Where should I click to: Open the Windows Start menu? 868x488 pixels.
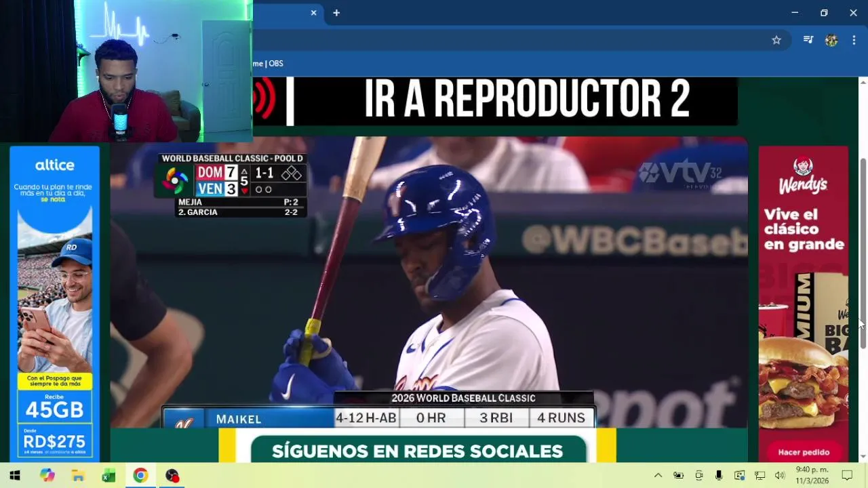tap(15, 475)
